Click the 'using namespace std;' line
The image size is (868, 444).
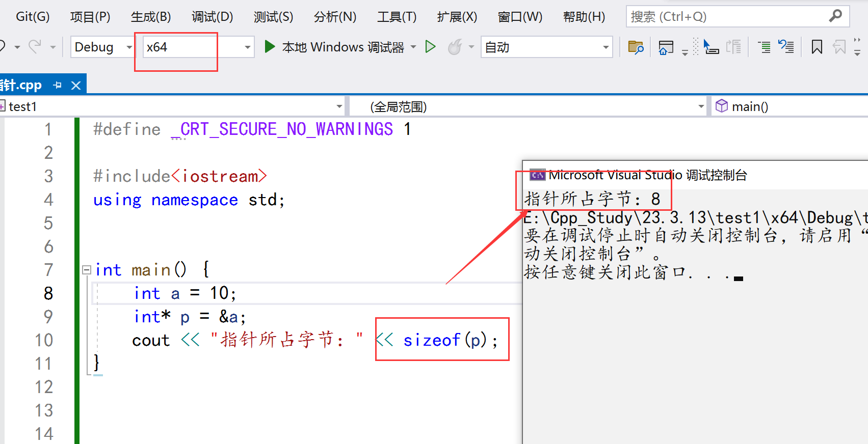click(189, 200)
